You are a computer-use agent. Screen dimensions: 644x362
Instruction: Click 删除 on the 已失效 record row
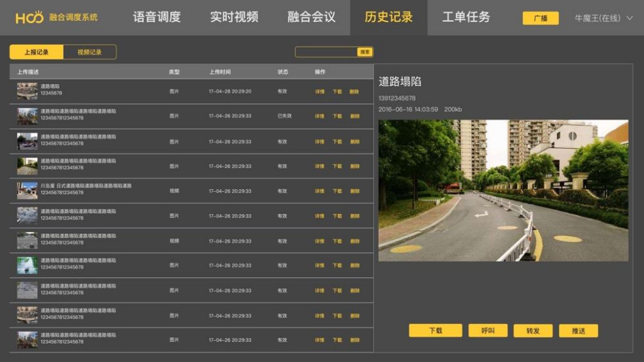[x=355, y=116]
